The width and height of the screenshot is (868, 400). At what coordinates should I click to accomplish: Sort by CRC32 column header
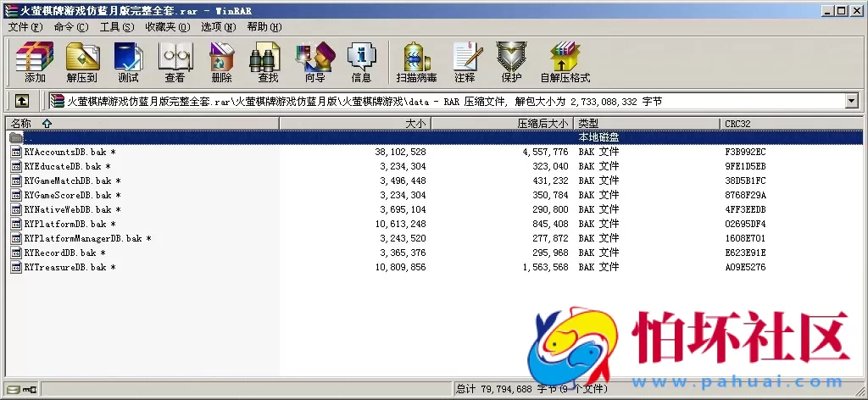(793, 124)
